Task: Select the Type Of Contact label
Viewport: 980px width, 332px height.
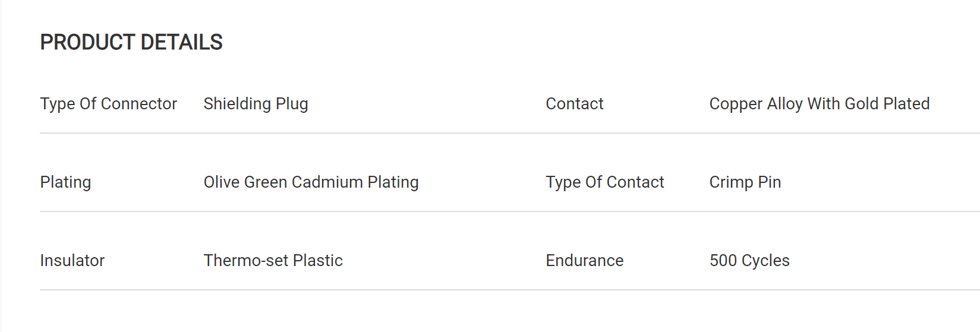Action: (604, 182)
